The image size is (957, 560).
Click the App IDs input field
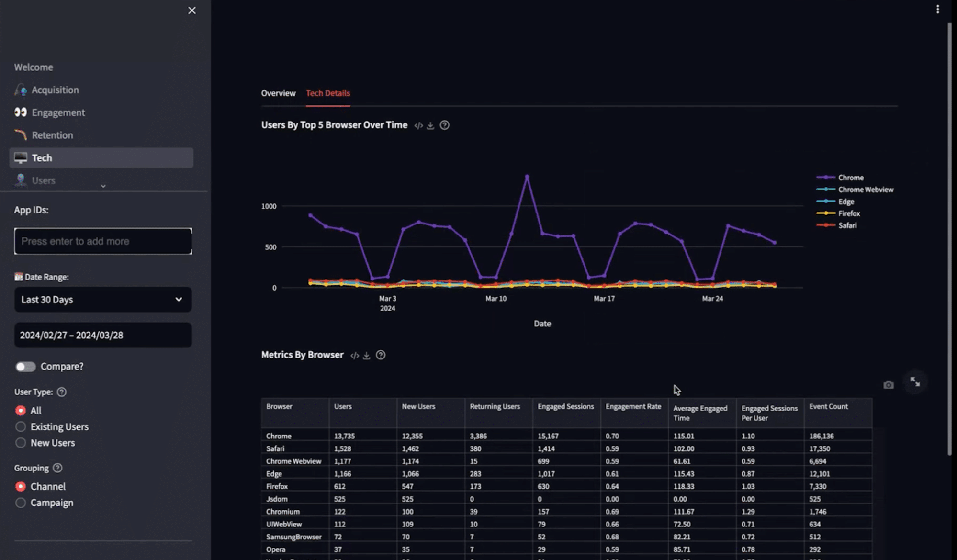pyautogui.click(x=102, y=241)
